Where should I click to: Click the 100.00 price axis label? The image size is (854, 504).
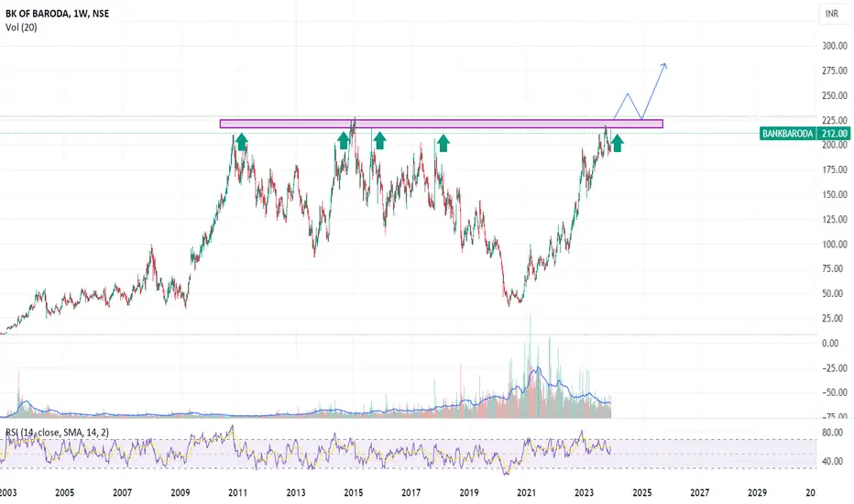pos(835,244)
